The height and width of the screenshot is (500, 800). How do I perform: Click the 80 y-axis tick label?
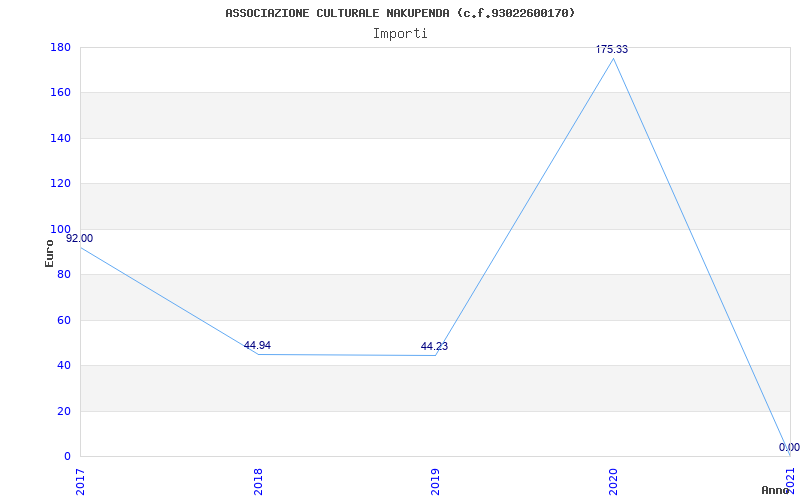[64, 274]
